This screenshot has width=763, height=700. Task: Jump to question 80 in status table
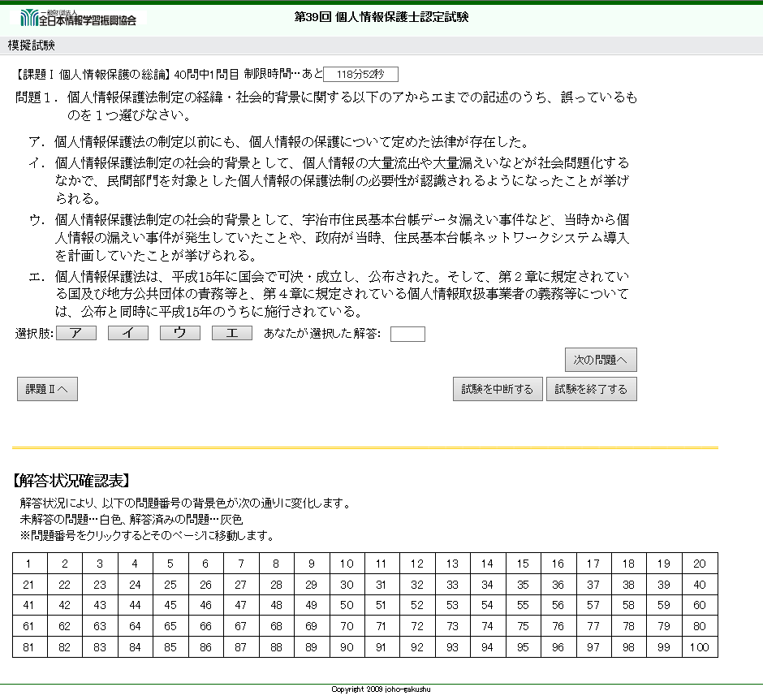click(x=700, y=626)
